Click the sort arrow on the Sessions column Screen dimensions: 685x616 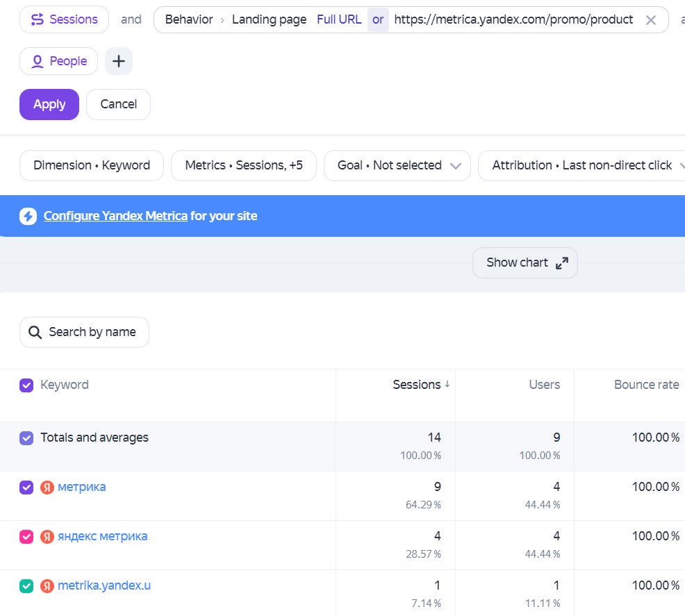click(x=447, y=384)
